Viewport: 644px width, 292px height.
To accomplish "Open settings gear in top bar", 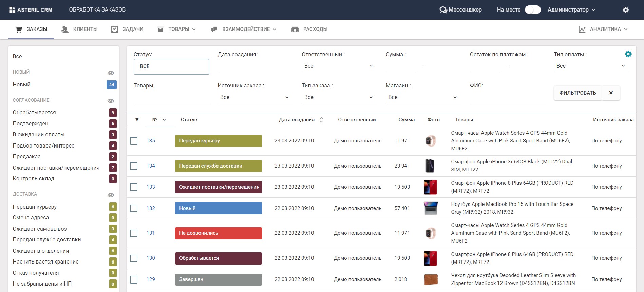I will pyautogui.click(x=626, y=10).
